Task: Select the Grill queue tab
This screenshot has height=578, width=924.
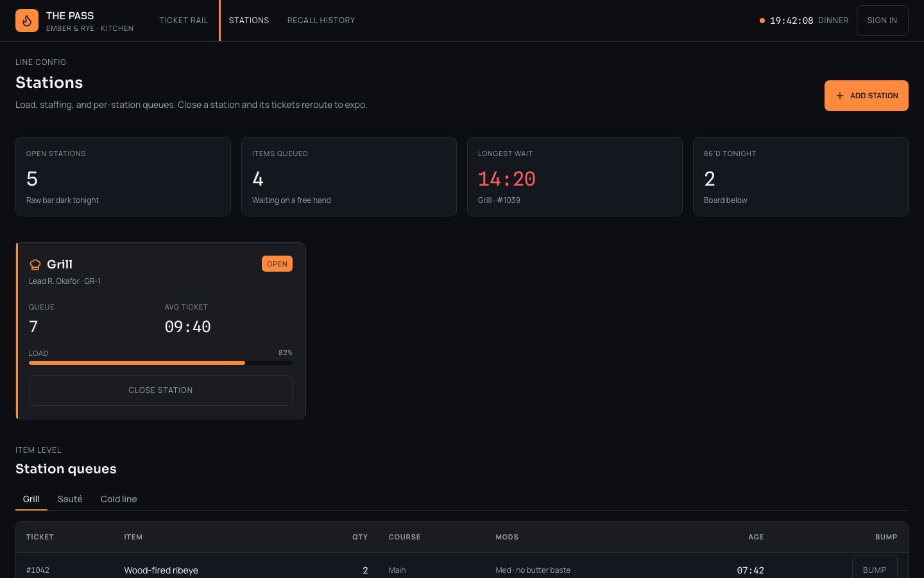Action: (x=31, y=499)
